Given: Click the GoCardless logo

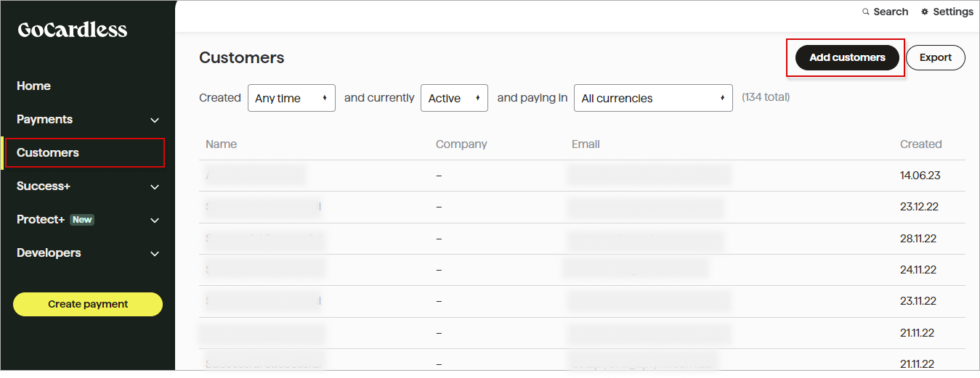Looking at the screenshot, I should 72,30.
